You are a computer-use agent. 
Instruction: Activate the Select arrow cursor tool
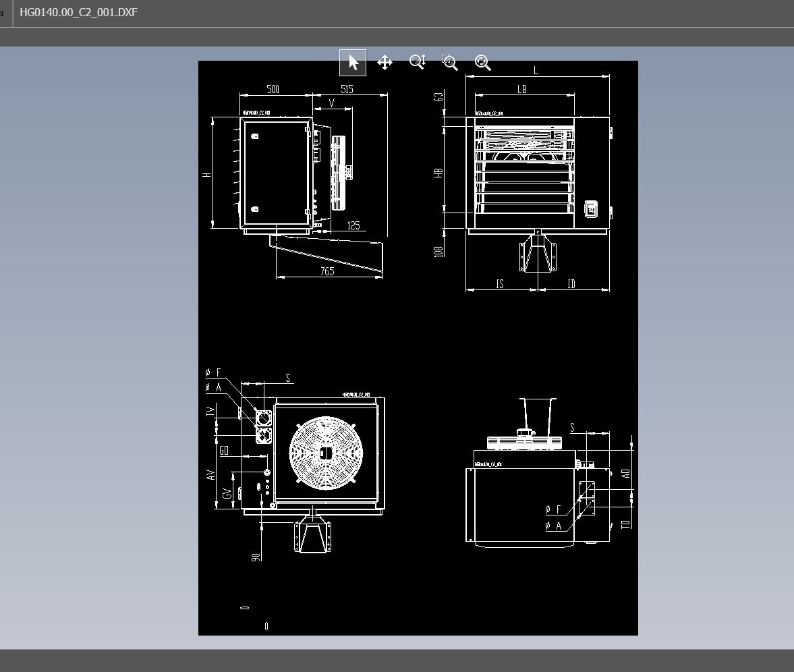click(353, 63)
